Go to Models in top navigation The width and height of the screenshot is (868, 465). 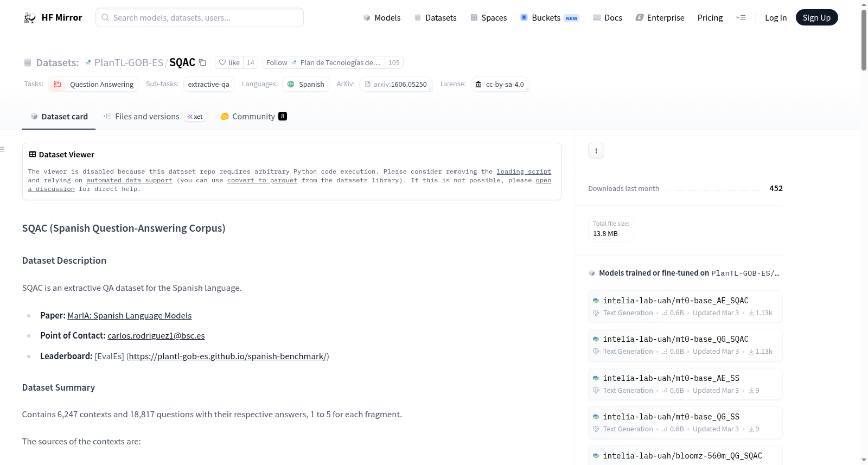click(x=382, y=18)
